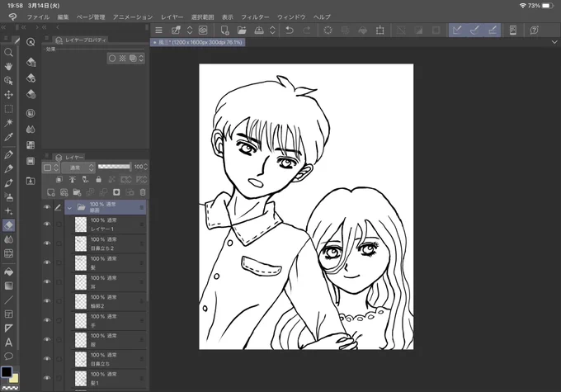Open the フィルター menu
Screen dimensions: 561x392
click(x=255, y=17)
